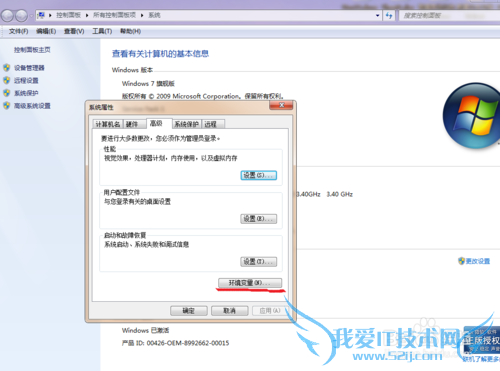500x371 pixels.
Task: Open the 工具(T) menu
Action: [102, 31]
